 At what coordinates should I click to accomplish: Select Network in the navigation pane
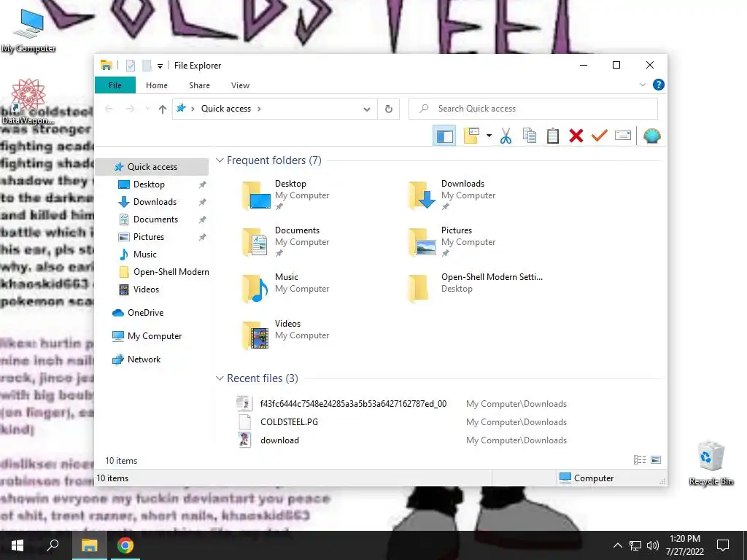(144, 359)
